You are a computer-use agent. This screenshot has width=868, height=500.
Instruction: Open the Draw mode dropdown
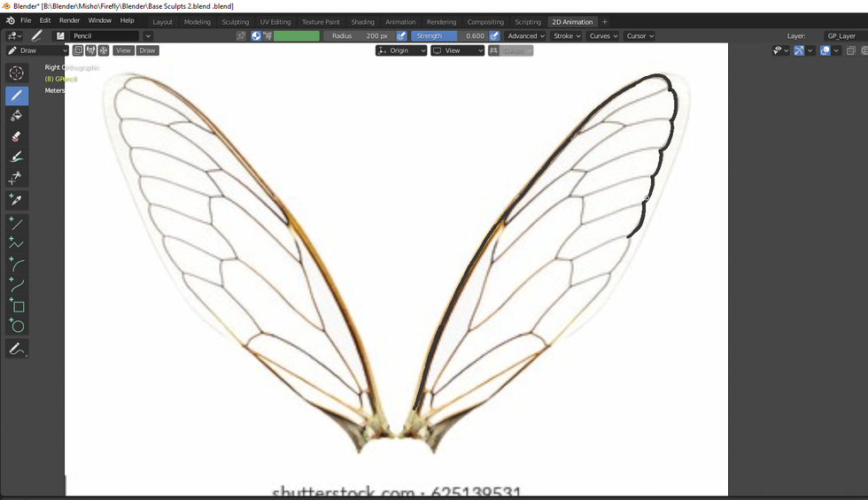click(x=36, y=50)
